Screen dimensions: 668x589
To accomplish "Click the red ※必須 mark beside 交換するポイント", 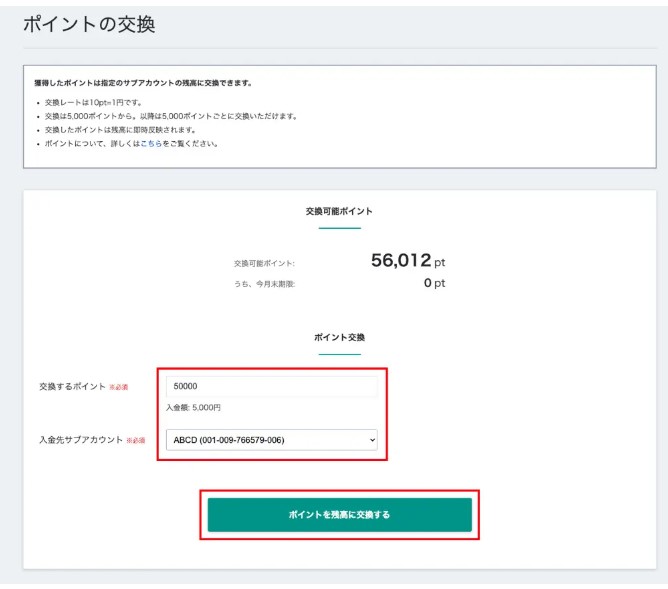I will [118, 387].
